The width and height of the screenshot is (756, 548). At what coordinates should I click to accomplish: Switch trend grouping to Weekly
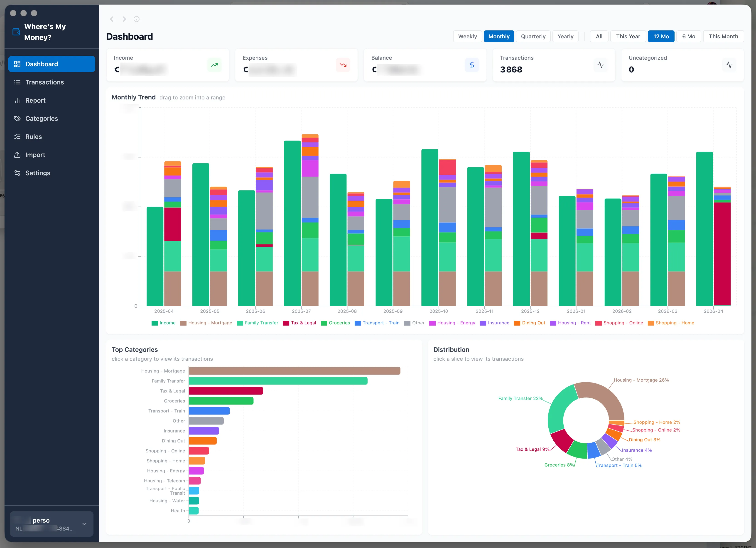[x=467, y=36]
